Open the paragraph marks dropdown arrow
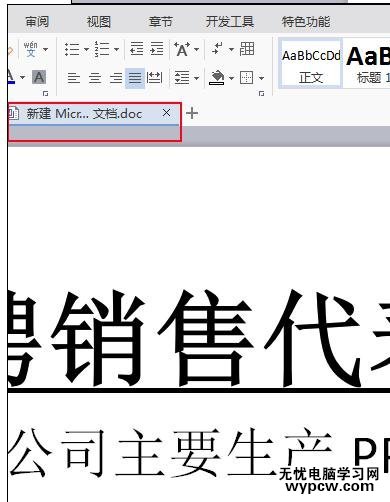The width and height of the screenshot is (390, 502). (x=231, y=50)
